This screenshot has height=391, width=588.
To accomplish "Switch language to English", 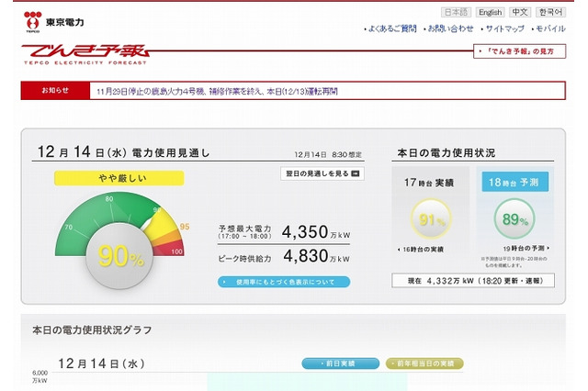I will tap(490, 12).
